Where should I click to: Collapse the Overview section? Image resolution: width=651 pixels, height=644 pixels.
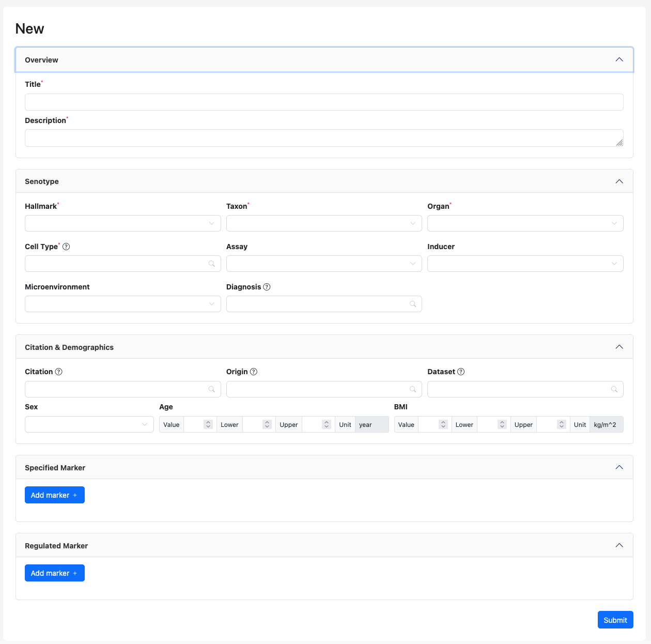619,59
